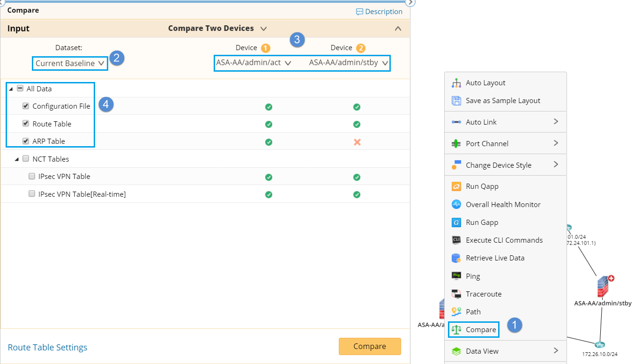Open the Route Table Settings link
634x364 pixels.
[x=47, y=347]
